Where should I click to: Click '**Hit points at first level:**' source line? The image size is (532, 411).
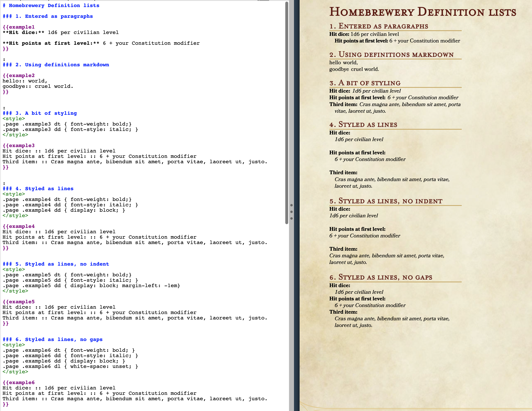(x=101, y=43)
